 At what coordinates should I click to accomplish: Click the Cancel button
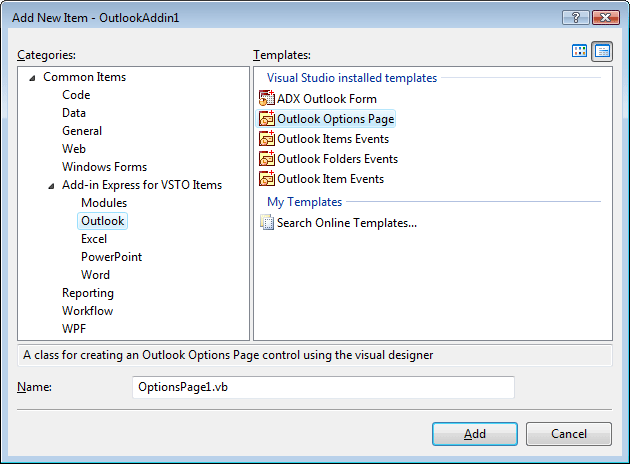569,434
